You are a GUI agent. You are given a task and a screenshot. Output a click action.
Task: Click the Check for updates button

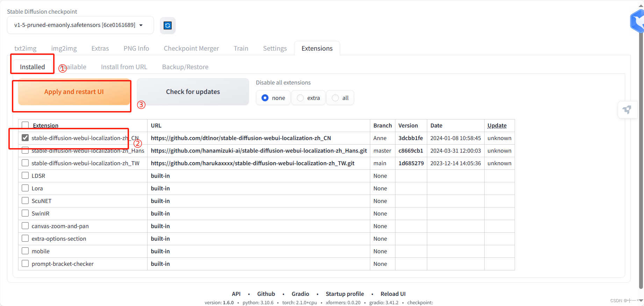(x=193, y=92)
